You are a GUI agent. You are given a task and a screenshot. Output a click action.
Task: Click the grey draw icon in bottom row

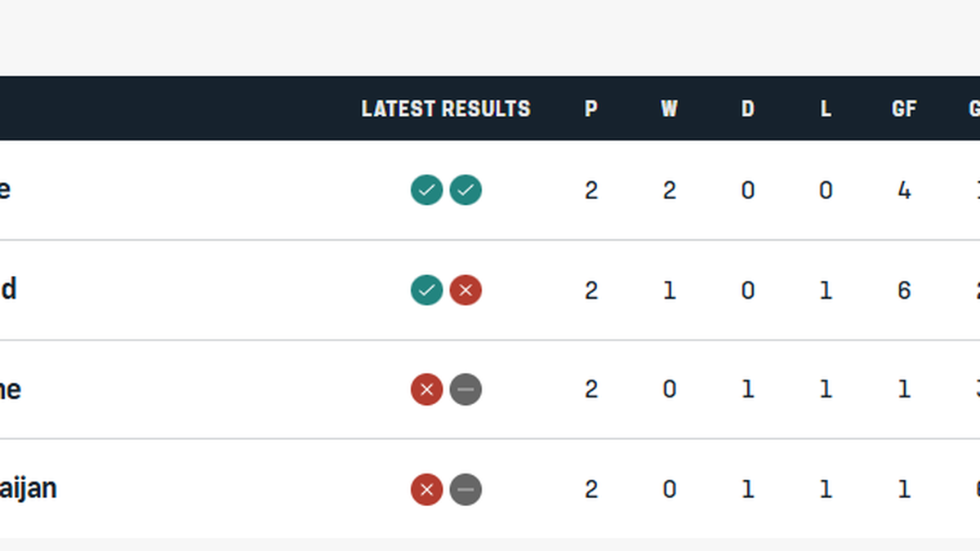[465, 490]
